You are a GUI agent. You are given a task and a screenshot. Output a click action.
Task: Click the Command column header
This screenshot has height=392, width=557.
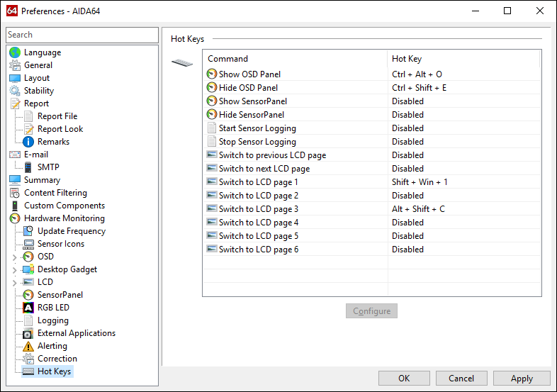(x=295, y=59)
